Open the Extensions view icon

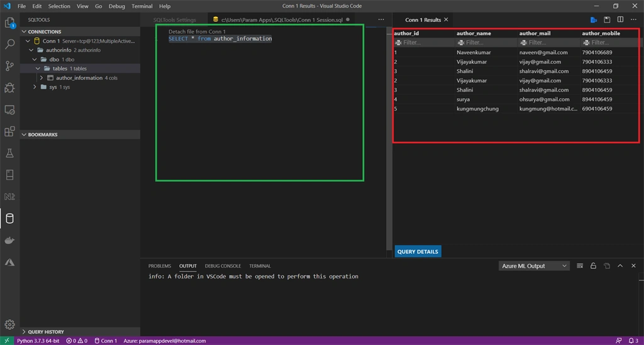coord(9,131)
